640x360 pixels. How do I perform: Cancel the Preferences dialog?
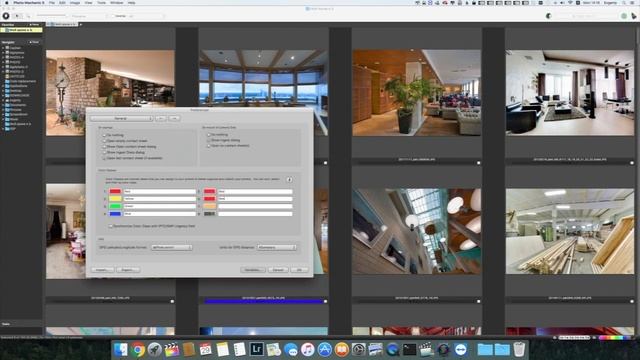(x=278, y=270)
